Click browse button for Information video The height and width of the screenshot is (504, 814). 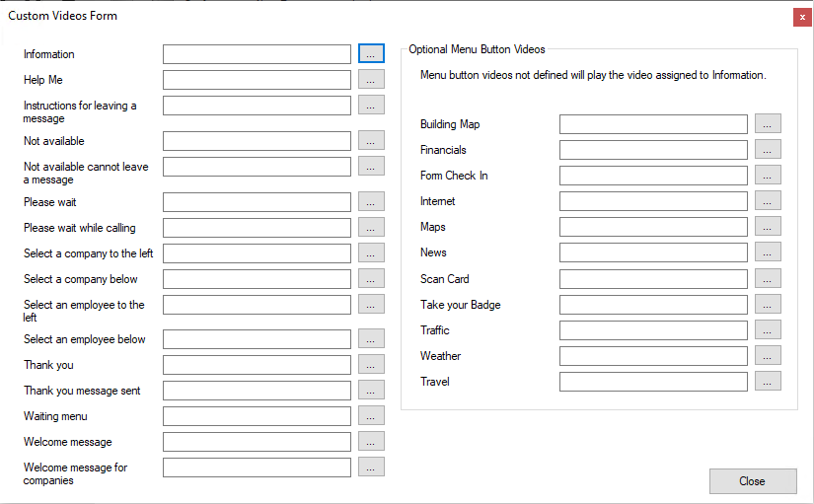click(x=371, y=53)
